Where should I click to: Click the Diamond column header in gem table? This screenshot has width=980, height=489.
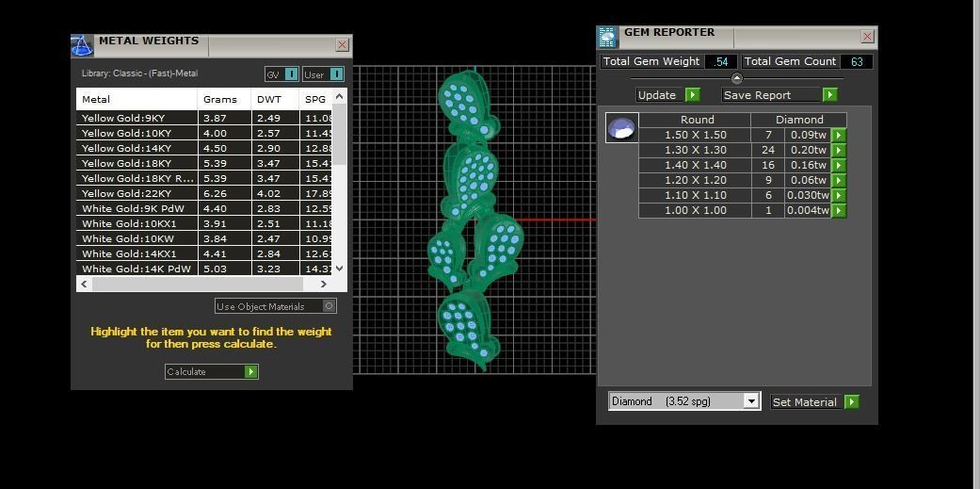(x=799, y=120)
